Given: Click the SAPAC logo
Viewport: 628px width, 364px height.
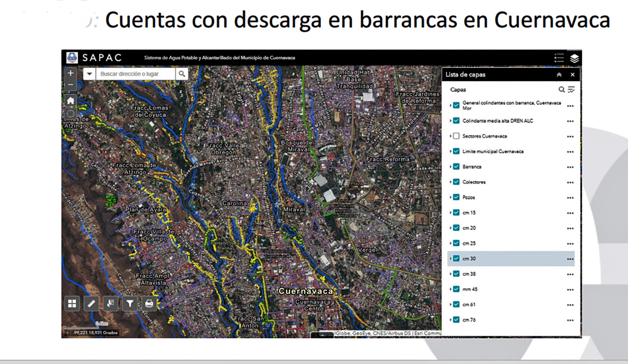Looking at the screenshot, I should [72, 58].
